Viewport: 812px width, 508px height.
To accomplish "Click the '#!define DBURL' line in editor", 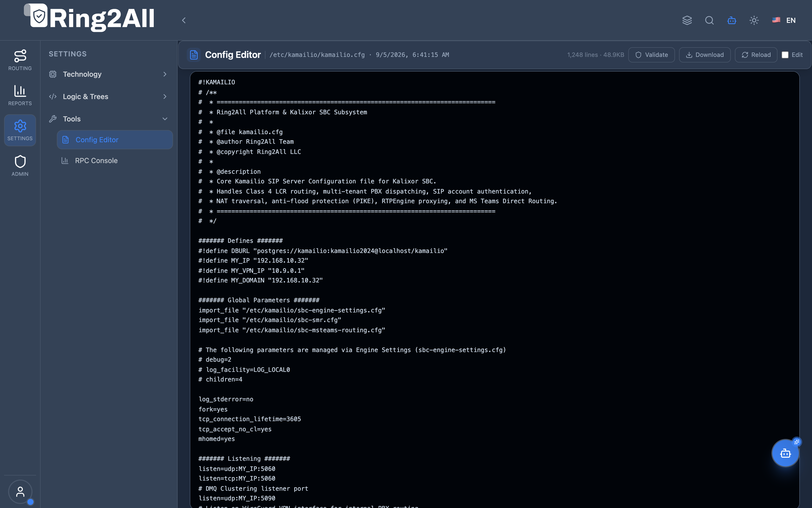I will [323, 251].
